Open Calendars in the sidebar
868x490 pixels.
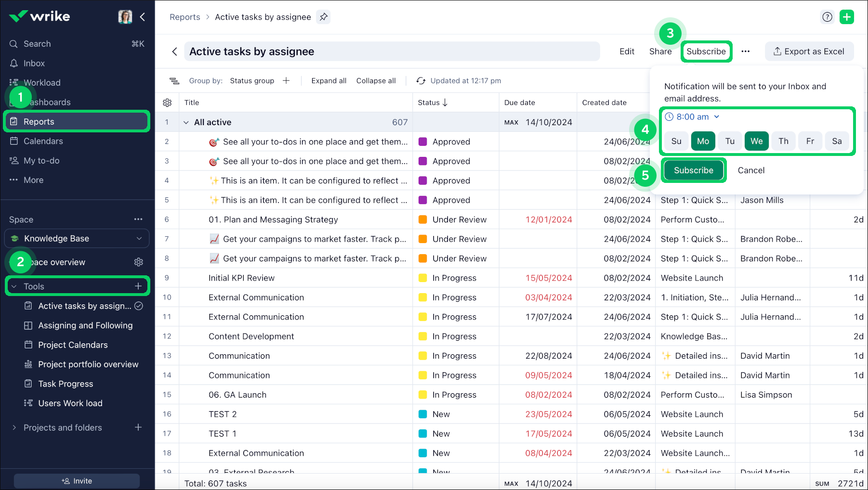[x=43, y=141]
